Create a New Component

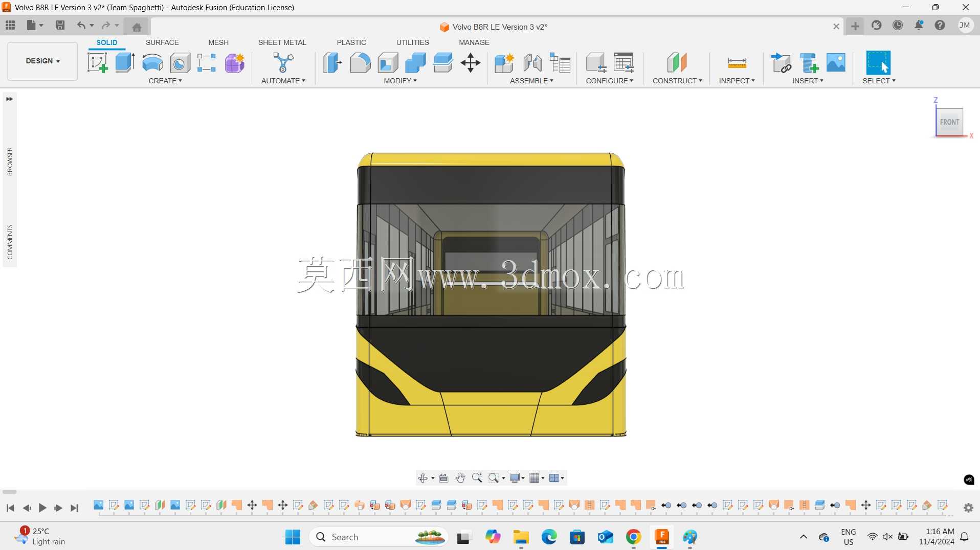[x=504, y=63]
